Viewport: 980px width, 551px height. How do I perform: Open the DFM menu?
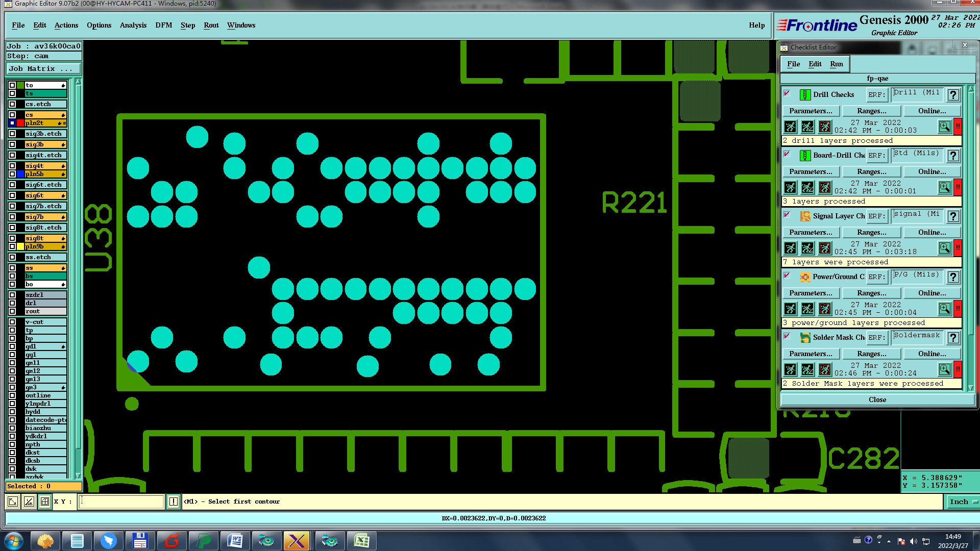[163, 25]
